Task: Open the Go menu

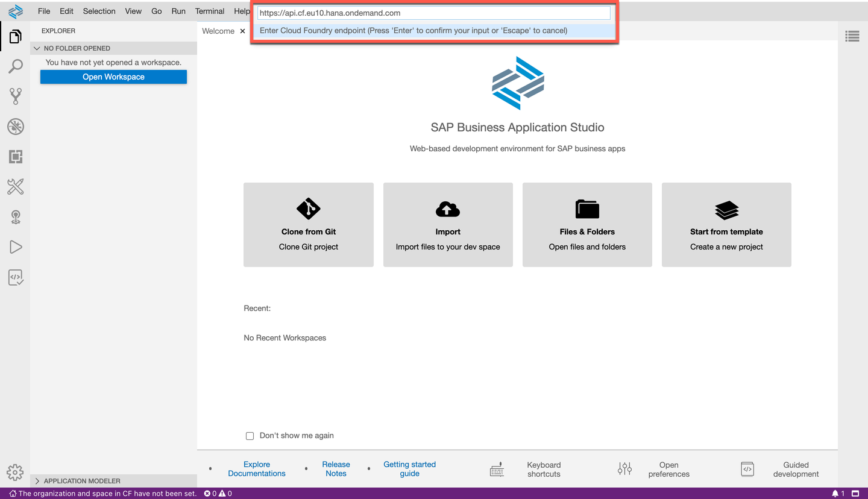Action: pos(157,11)
